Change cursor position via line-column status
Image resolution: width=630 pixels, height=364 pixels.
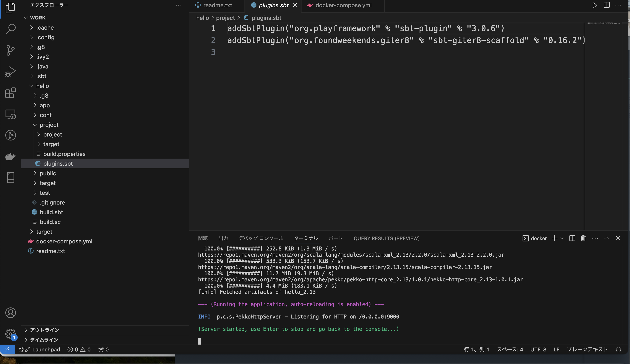point(477,349)
